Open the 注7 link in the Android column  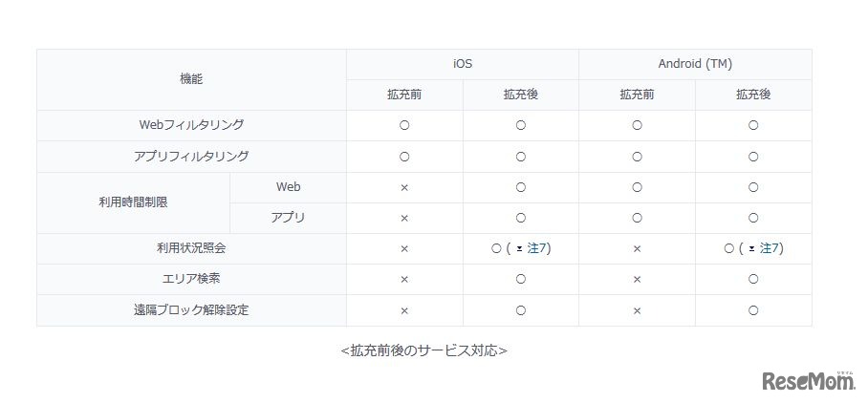(x=770, y=248)
